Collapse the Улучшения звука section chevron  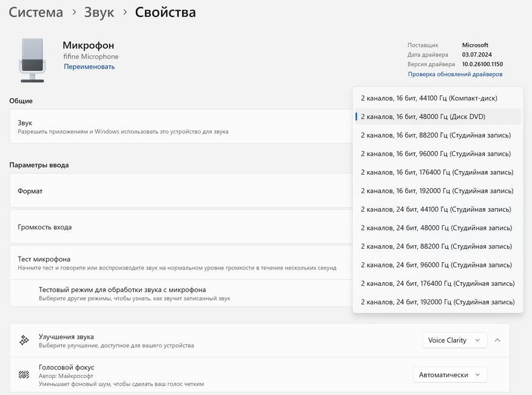[x=497, y=340]
